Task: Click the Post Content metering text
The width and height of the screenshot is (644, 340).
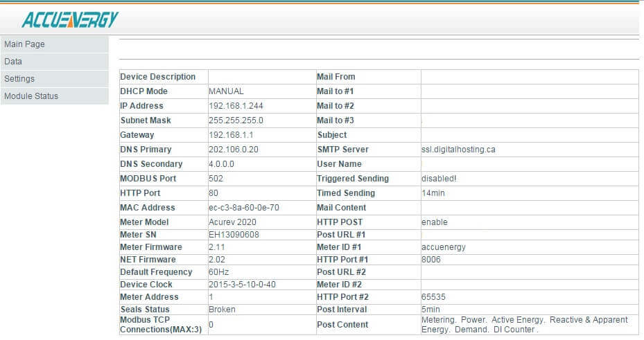Action: [524, 325]
